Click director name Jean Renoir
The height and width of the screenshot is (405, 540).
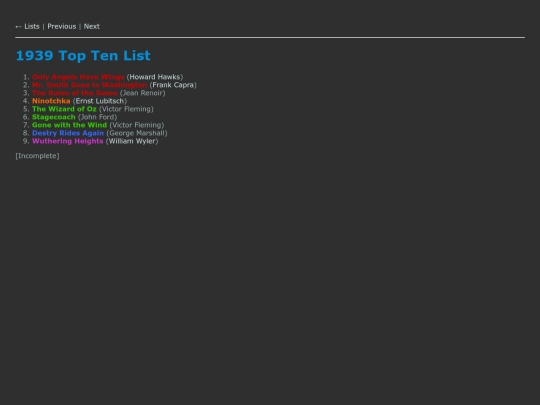pyautogui.click(x=143, y=93)
